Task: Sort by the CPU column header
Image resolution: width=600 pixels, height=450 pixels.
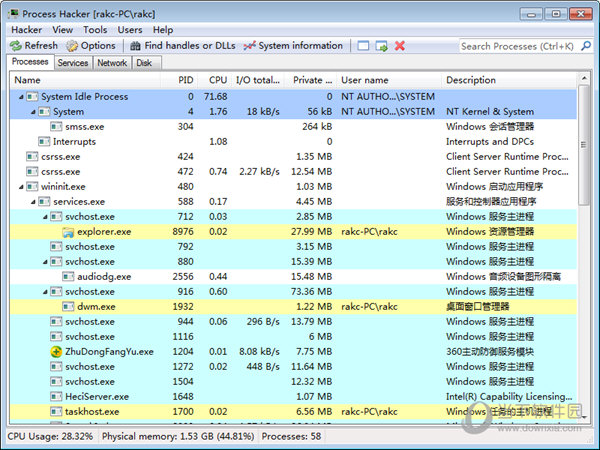Action: (214, 80)
